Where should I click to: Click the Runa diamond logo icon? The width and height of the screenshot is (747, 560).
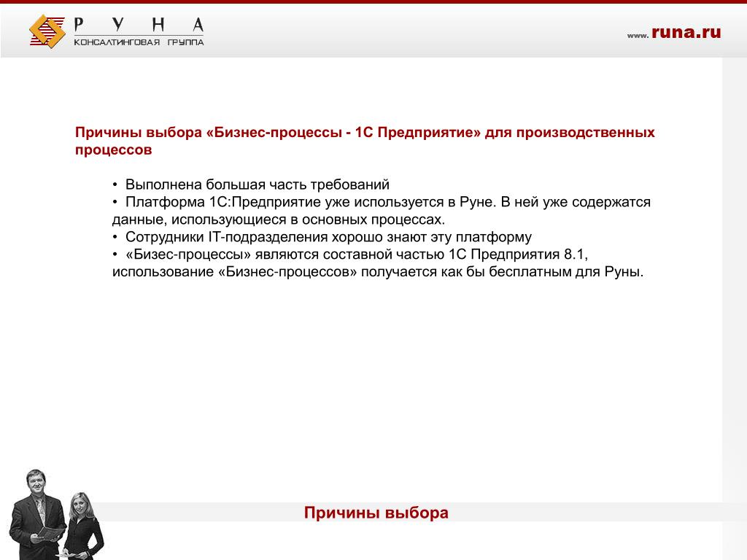click(47, 31)
